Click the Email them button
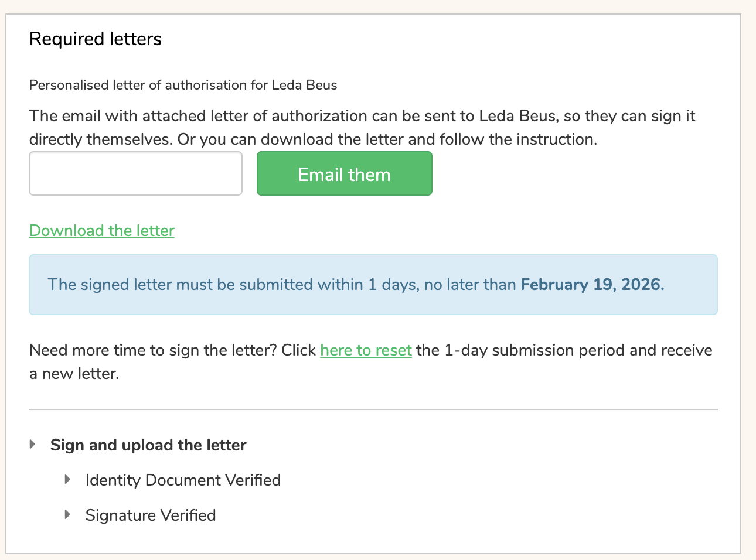 344,174
